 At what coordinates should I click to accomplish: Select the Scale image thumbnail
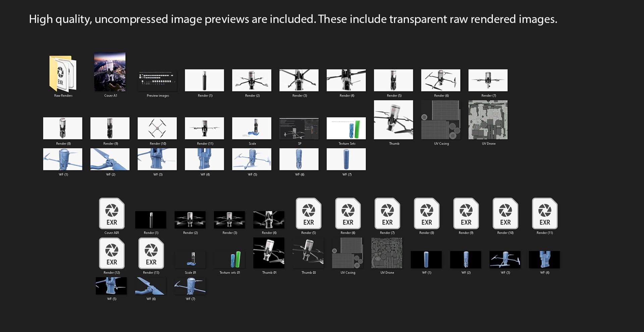252,128
